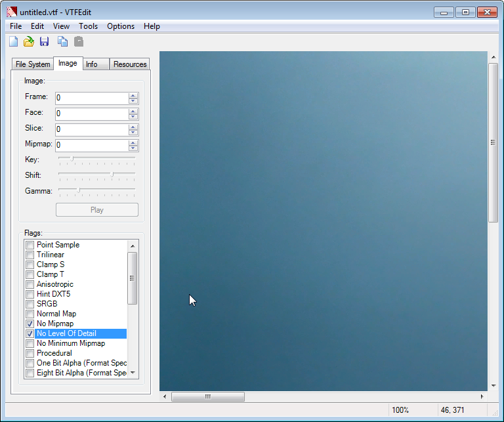Image resolution: width=504 pixels, height=422 pixels.
Task: Enable the Point Sample flag
Action: 30,245
